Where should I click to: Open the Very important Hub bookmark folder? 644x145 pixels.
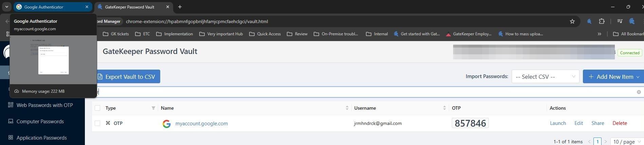221,34
